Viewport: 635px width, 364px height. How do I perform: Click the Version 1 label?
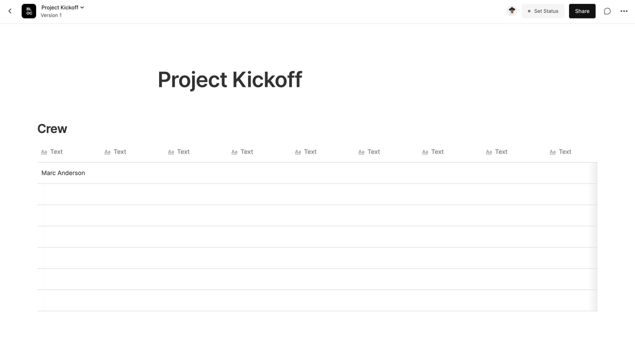[x=51, y=15]
